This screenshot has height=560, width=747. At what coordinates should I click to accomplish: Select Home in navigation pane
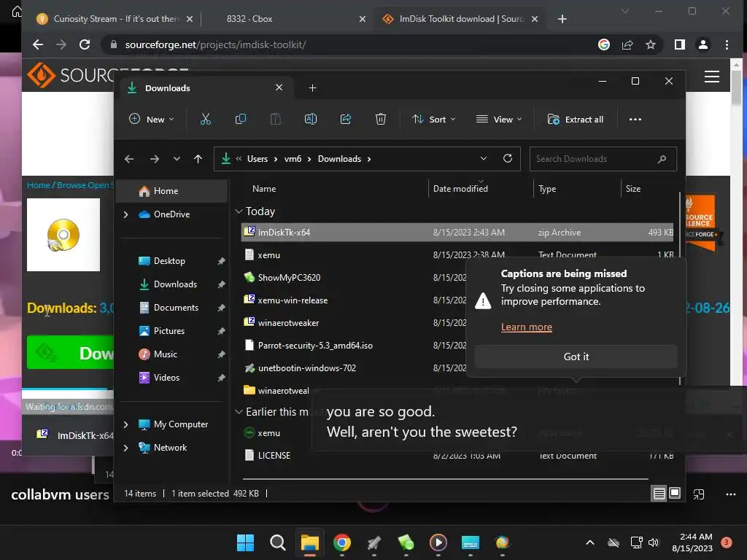click(x=171, y=191)
